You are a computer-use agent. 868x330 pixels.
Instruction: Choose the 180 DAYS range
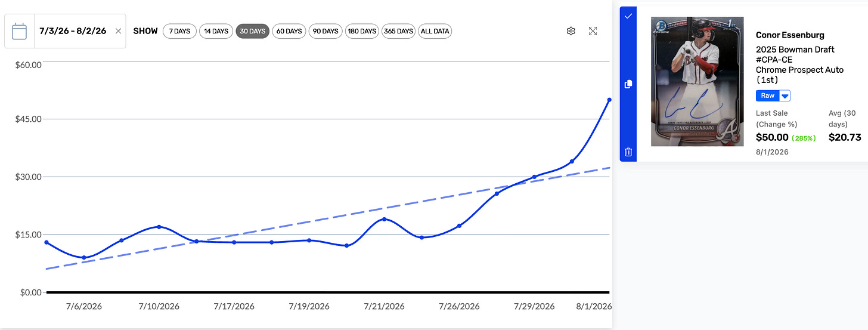pyautogui.click(x=362, y=31)
